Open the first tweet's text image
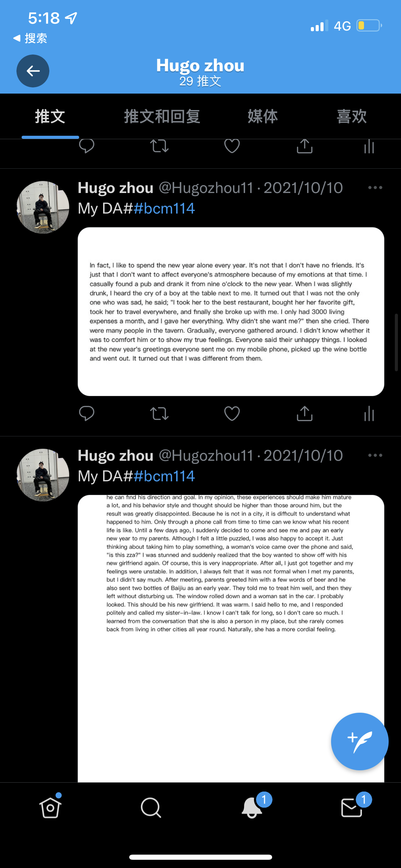 pyautogui.click(x=231, y=312)
